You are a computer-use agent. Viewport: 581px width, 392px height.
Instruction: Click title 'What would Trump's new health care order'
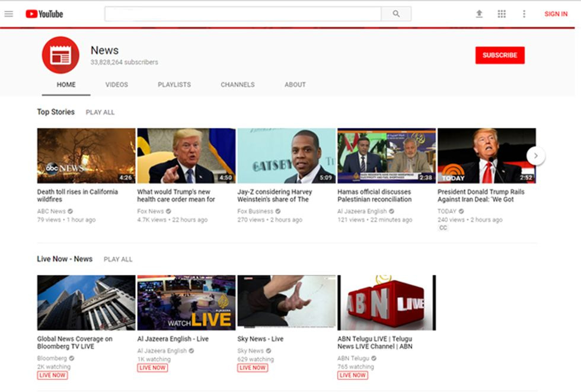pos(176,196)
